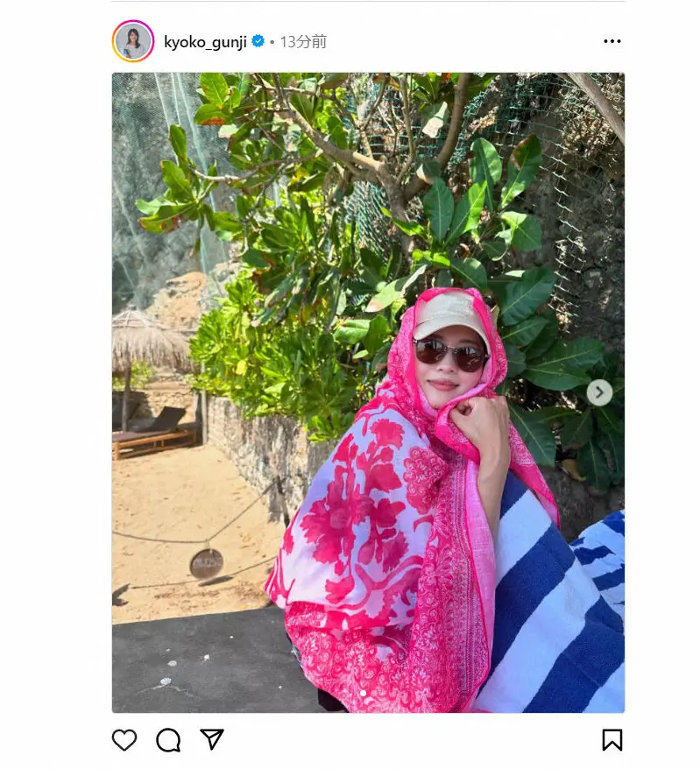The width and height of the screenshot is (700, 769).
Task: Open comments via the speech bubble icon
Action: (x=168, y=739)
